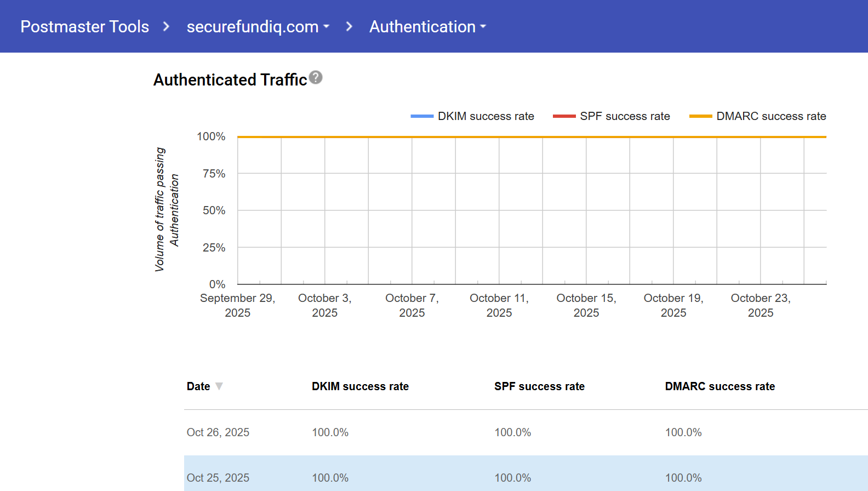
Task: Go to the Postmaster Tools home link
Action: pos(85,26)
